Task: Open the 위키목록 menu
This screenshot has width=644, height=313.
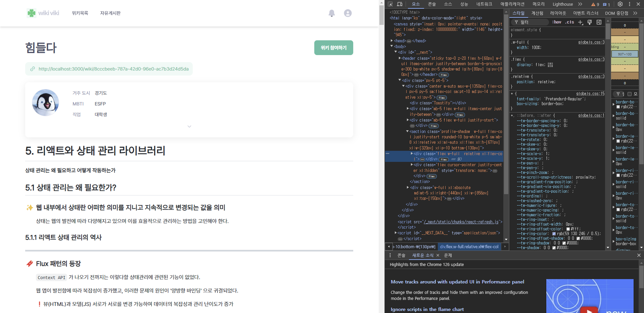Action: 80,13
